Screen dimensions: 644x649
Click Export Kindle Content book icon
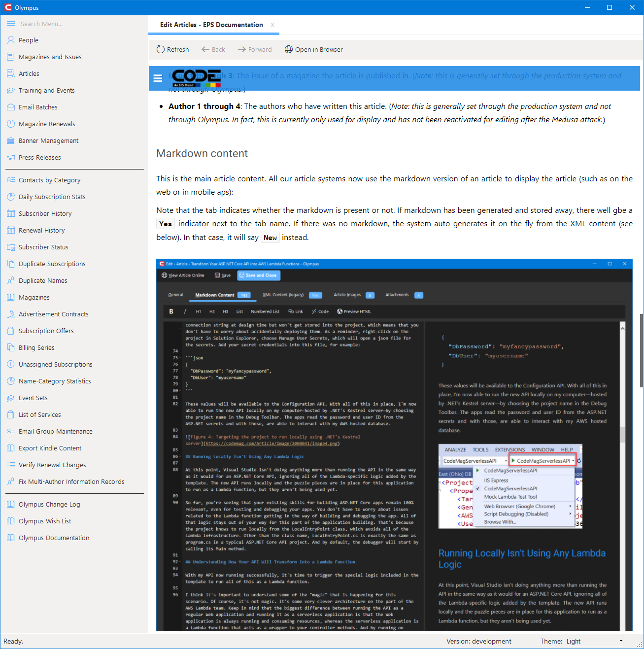tap(11, 448)
